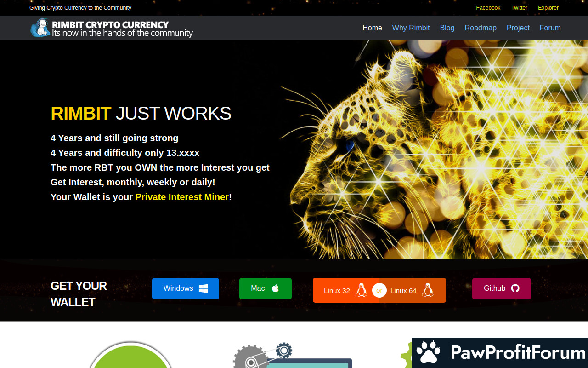588x368 pixels.
Task: View the Roadmap page
Action: pyautogui.click(x=481, y=28)
